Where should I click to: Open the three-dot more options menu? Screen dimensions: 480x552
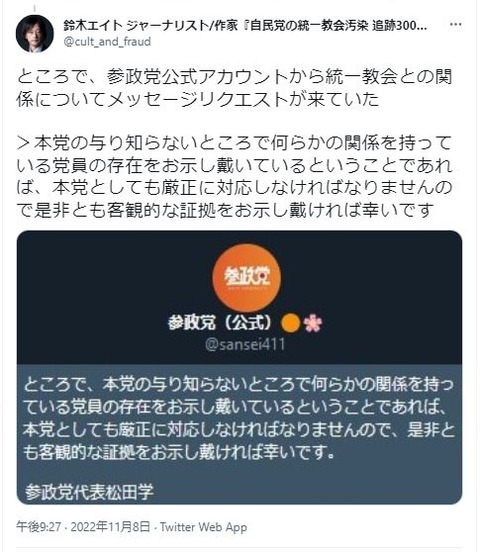tap(456, 25)
